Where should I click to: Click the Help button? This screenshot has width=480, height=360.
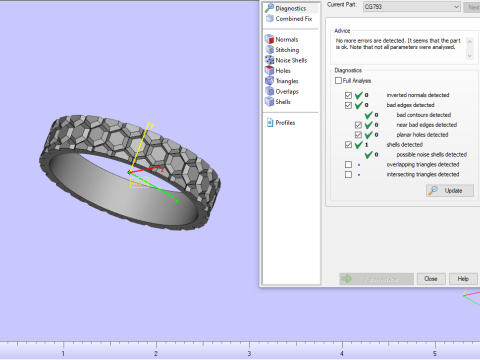point(463,279)
